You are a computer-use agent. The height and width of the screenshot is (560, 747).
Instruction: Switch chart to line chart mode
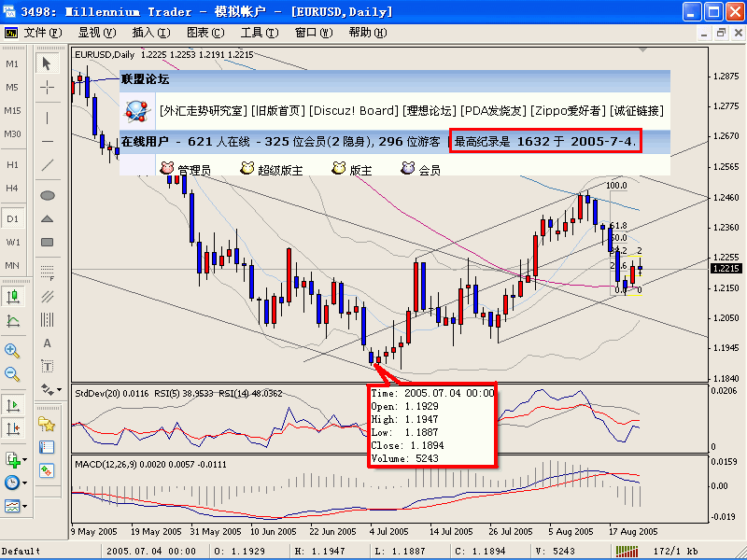click(x=13, y=320)
